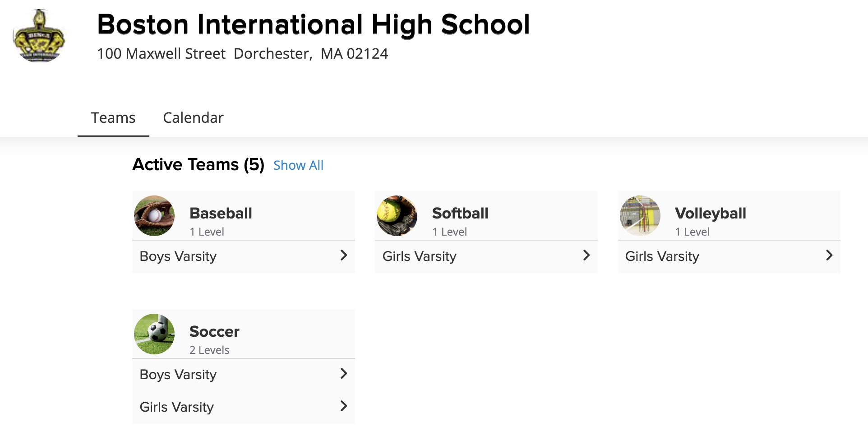Open Soccer Girls Varsity team row
868x446 pixels.
[x=244, y=407]
